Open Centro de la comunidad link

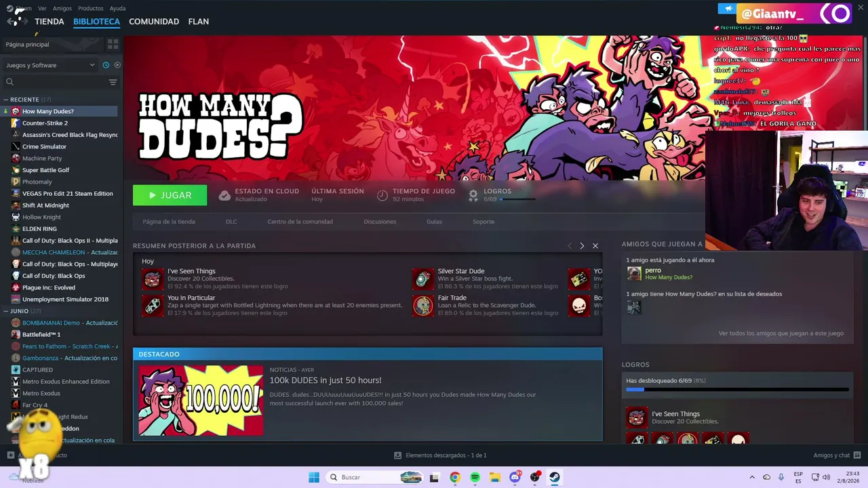[300, 222]
